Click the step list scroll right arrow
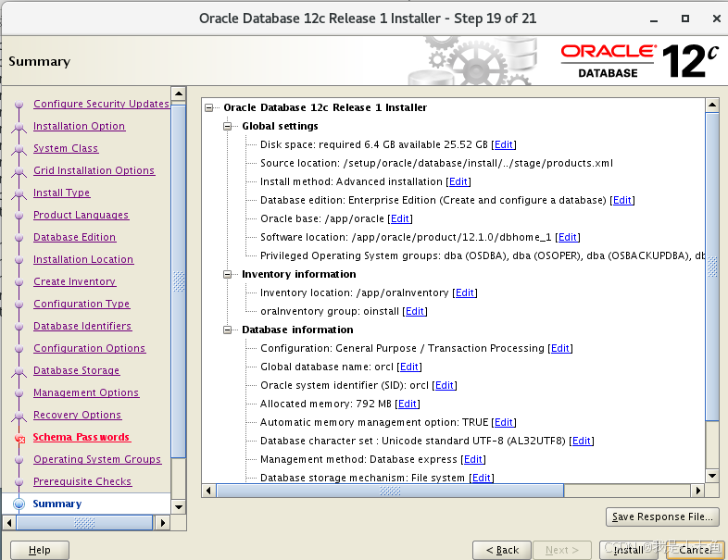The width and height of the screenshot is (728, 560). (162, 523)
